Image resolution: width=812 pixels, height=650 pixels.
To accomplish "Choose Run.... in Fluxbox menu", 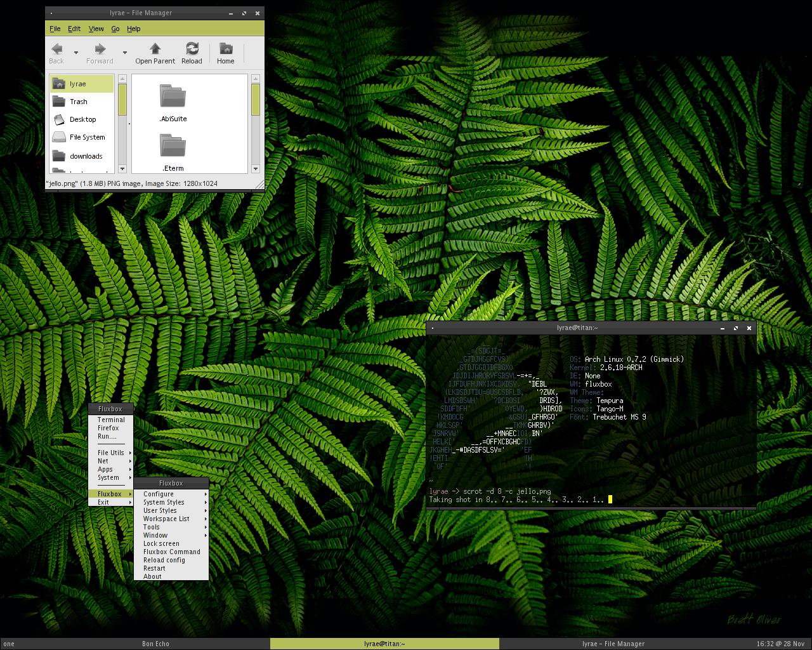I will point(112,436).
